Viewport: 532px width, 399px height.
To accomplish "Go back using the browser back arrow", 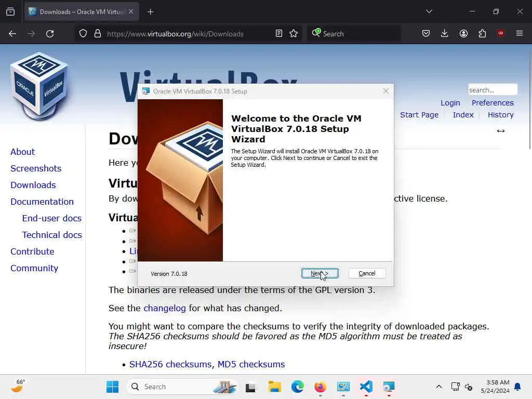I will pyautogui.click(x=12, y=34).
